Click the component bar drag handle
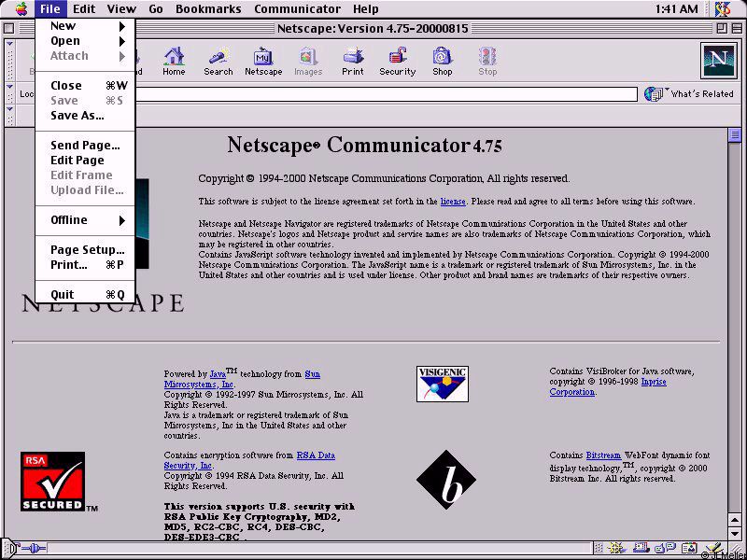 [x=599, y=549]
